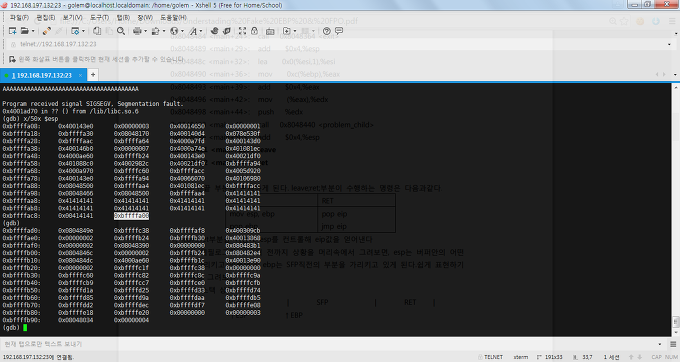Click the compose bar hamburger menu icon
This screenshot has width=680, height=362.
tap(673, 344)
